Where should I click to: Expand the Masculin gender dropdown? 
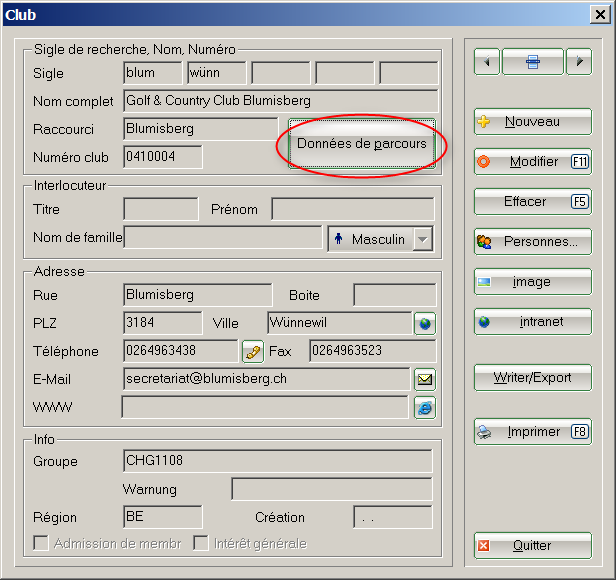click(x=423, y=239)
